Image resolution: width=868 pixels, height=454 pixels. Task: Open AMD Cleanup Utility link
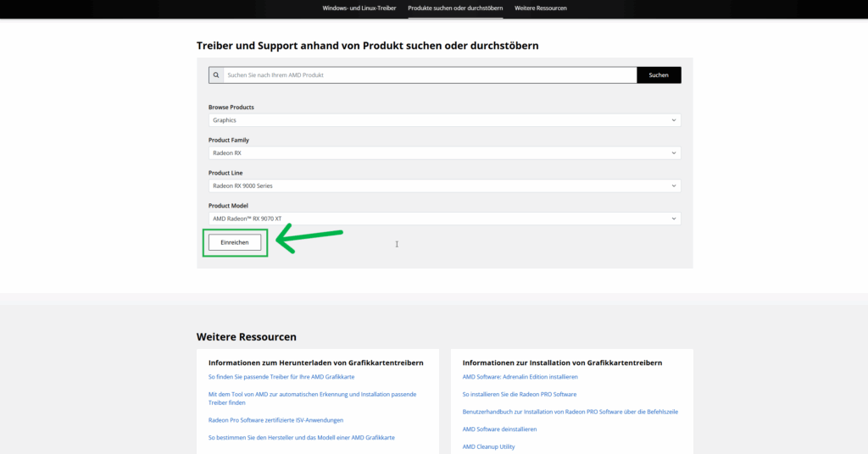pos(488,447)
